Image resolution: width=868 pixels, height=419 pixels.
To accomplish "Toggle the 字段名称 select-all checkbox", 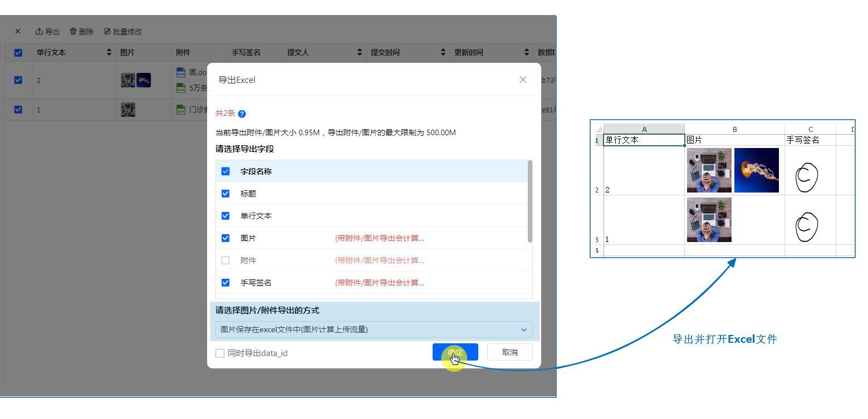I will tap(225, 171).
